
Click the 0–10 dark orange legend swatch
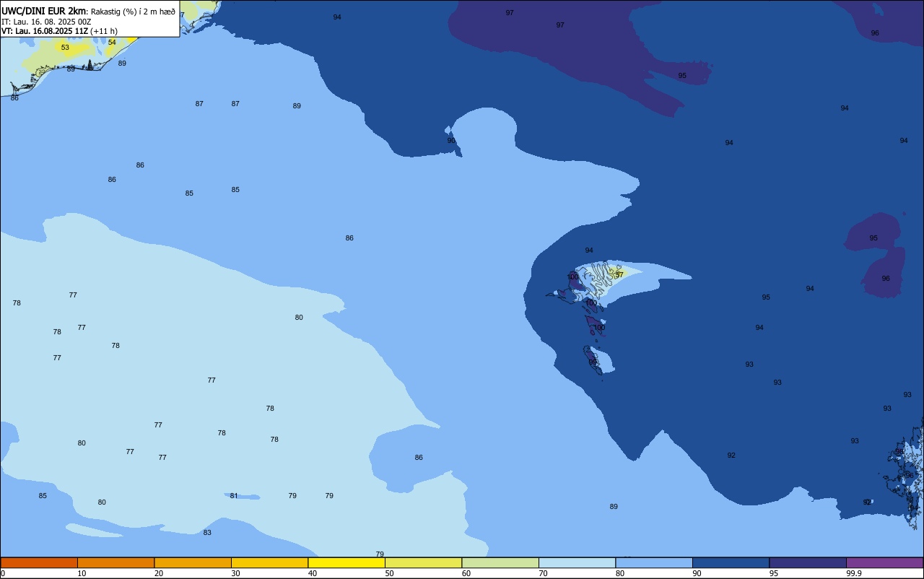point(39,562)
